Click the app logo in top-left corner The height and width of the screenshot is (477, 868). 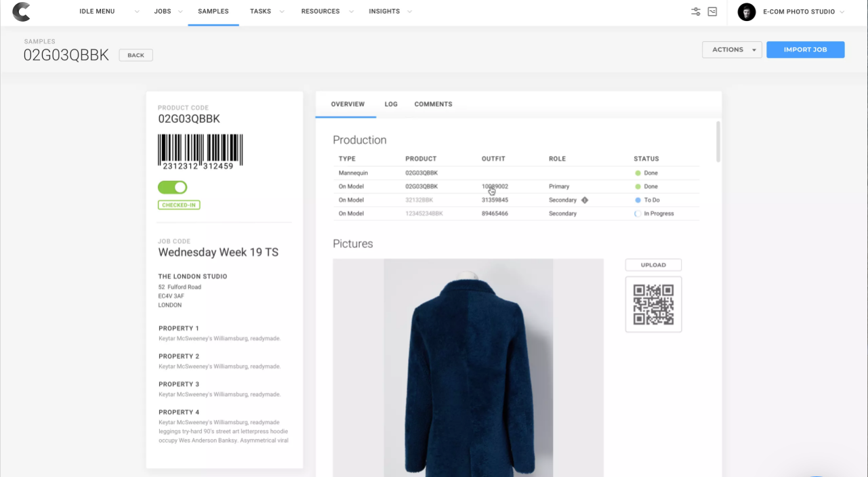point(21,12)
